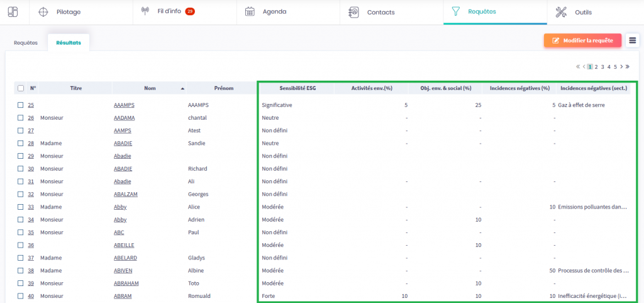
Task: Click the dashboard layout icon in top-left
Action: pos(13,12)
